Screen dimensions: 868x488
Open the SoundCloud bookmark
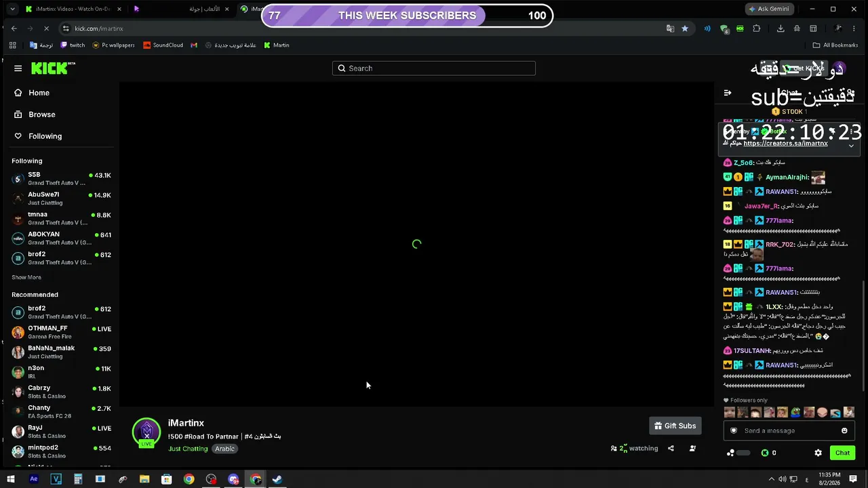(163, 45)
